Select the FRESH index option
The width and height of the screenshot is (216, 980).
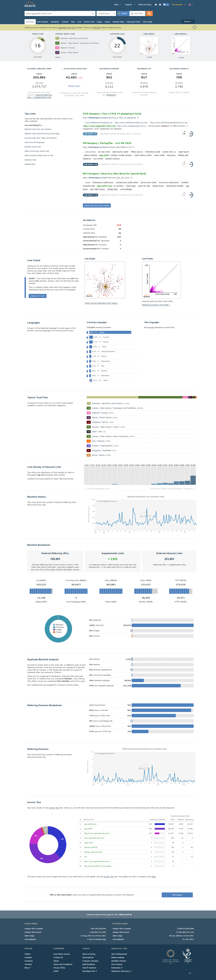[x=123, y=13]
